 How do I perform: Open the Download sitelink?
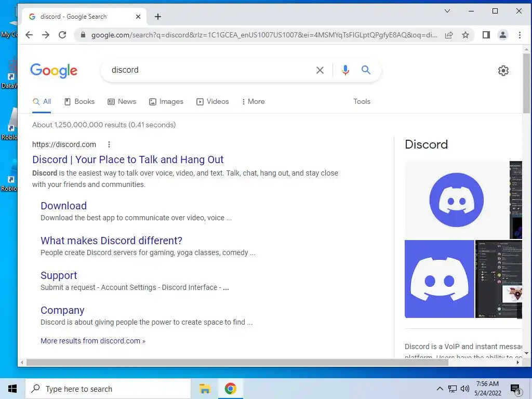(63, 206)
